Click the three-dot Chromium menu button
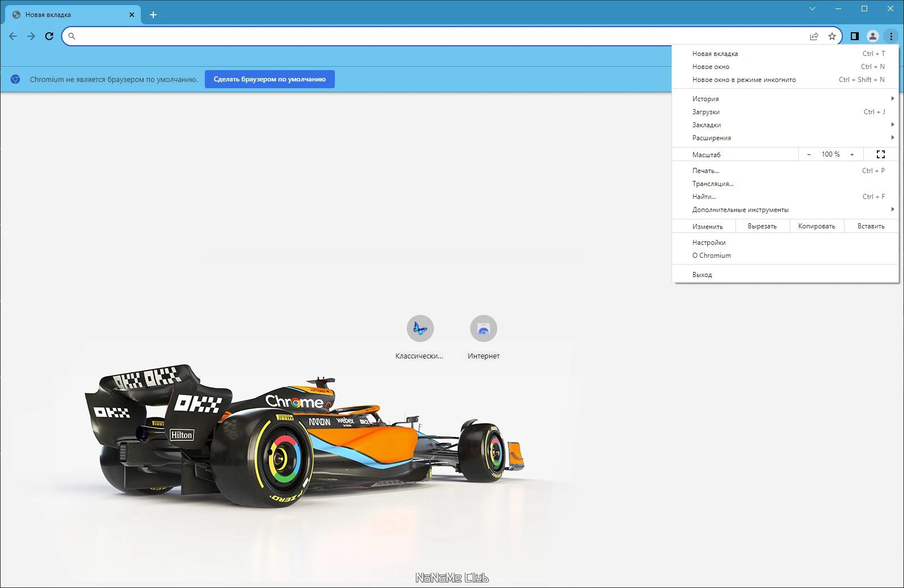The height and width of the screenshot is (588, 904). click(891, 36)
